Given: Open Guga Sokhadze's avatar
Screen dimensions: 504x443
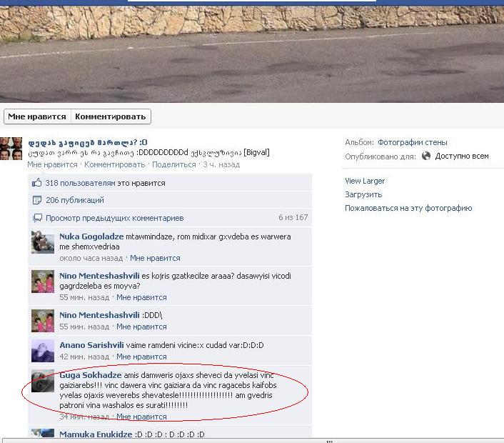Looking at the screenshot, I should pos(43,381).
